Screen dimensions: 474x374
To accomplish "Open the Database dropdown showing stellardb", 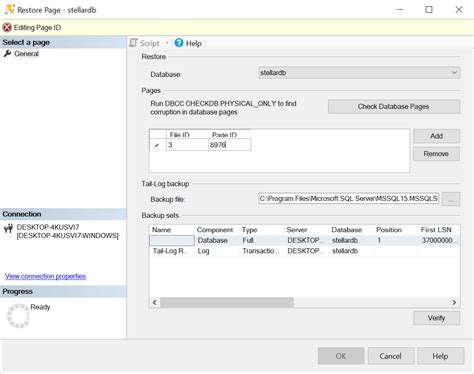I will [359, 73].
